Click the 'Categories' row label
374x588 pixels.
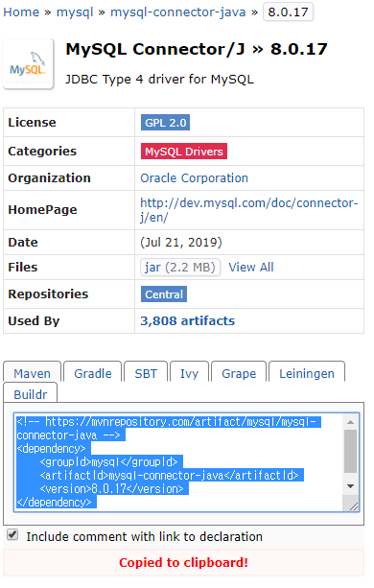coord(42,152)
